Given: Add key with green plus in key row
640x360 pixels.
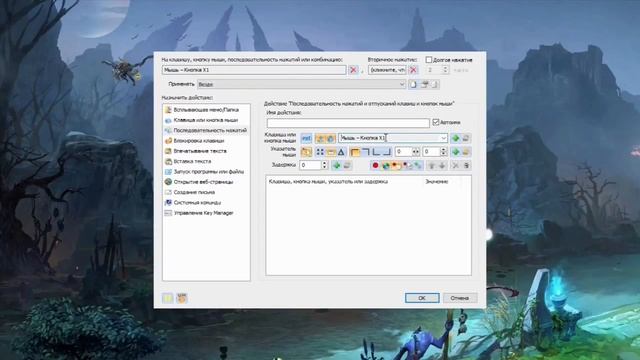Looking at the screenshot, I should click(x=456, y=138).
